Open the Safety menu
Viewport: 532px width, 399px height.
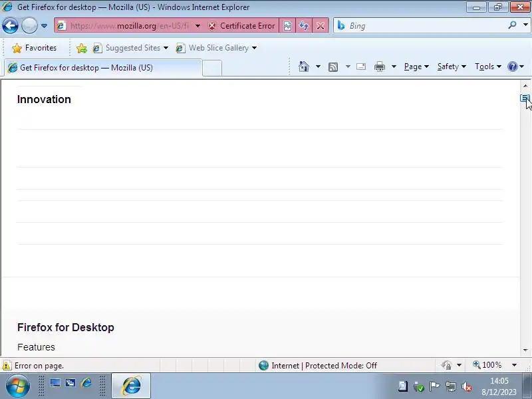click(452, 66)
